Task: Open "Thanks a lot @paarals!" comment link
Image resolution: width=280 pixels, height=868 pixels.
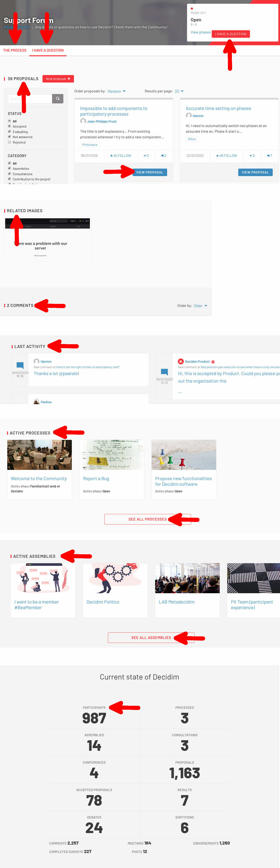Action: pos(56,373)
